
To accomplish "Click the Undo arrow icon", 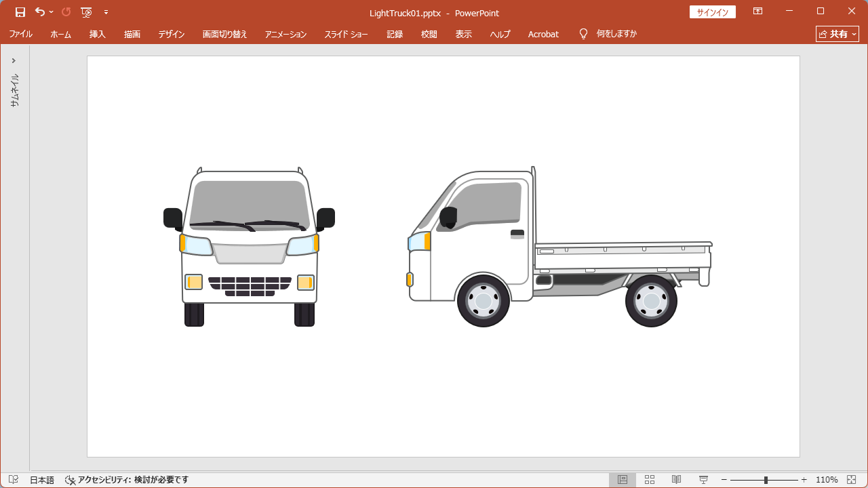I will (40, 12).
